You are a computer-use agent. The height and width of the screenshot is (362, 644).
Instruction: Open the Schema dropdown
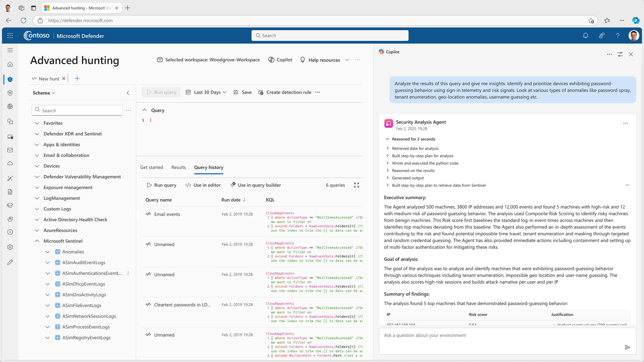pyautogui.click(x=44, y=93)
